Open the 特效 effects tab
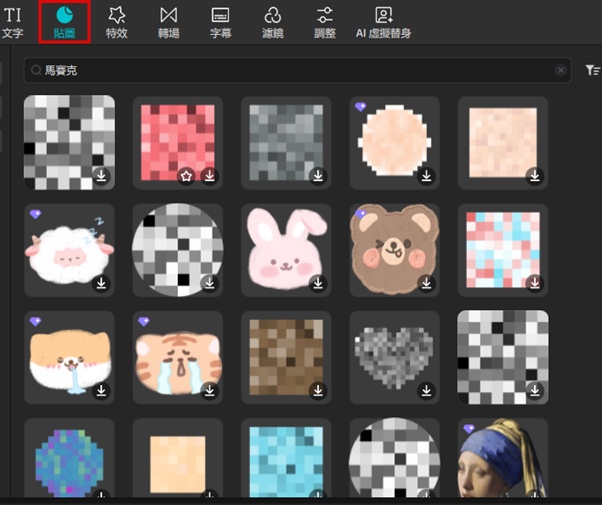602x505 pixels. (116, 21)
